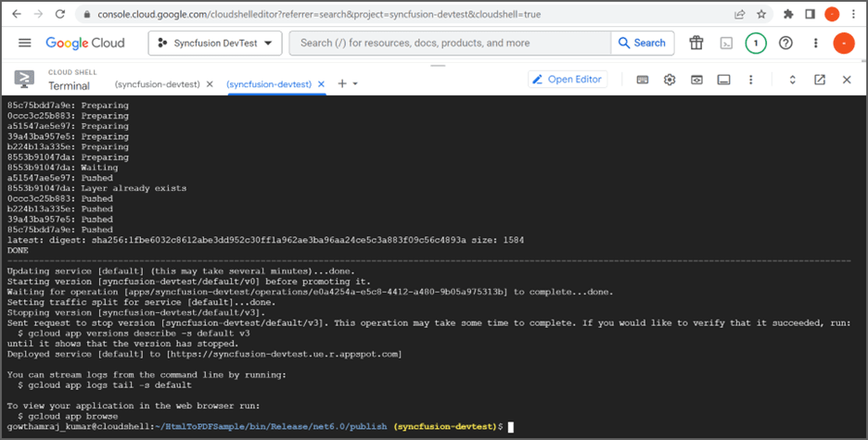Viewport: 868px width, 440px height.
Task: Click the Open Editor button
Action: (x=568, y=80)
